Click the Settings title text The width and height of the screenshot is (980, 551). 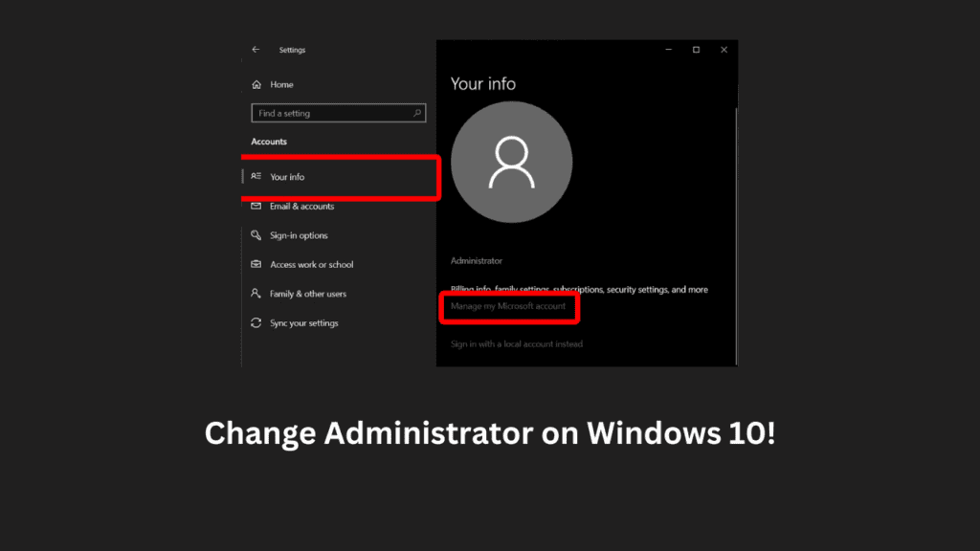(292, 50)
